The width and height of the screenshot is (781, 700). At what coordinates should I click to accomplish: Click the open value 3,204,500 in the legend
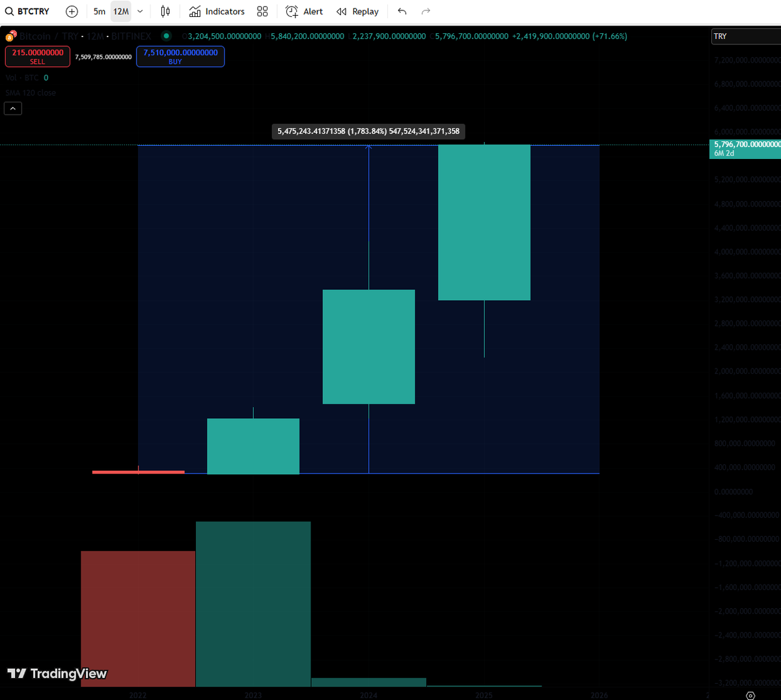225,36
